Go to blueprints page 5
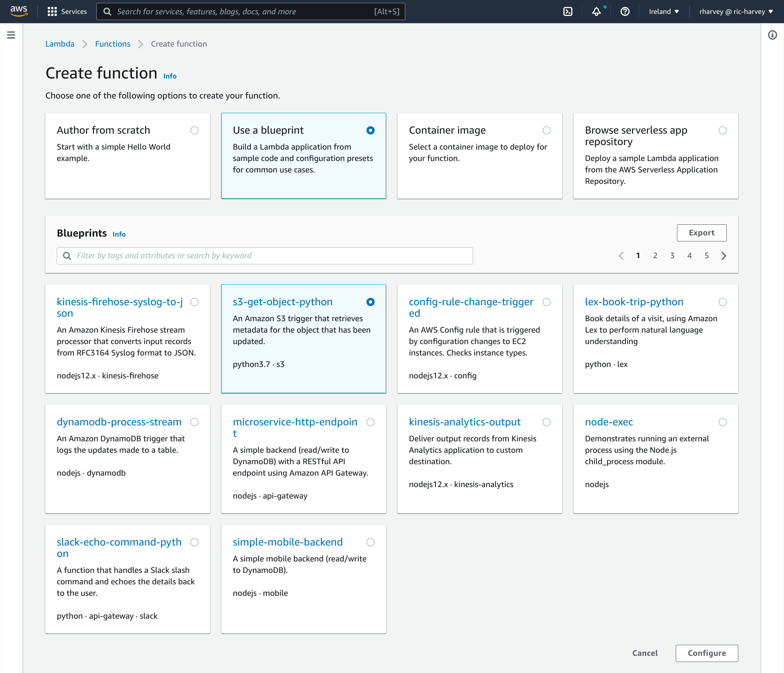Screen dimensions: 784x673 707,256
